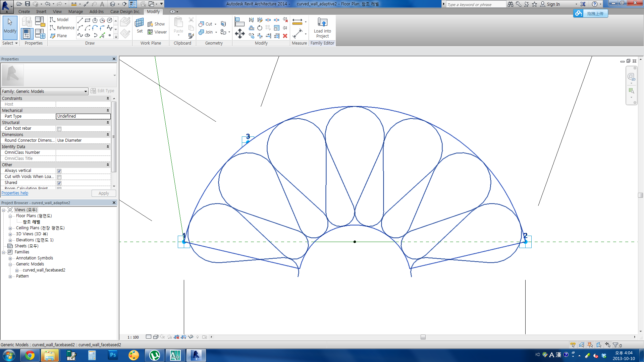Open the Work Plane Viewer
This screenshot has width=644, height=362.
click(x=157, y=32)
